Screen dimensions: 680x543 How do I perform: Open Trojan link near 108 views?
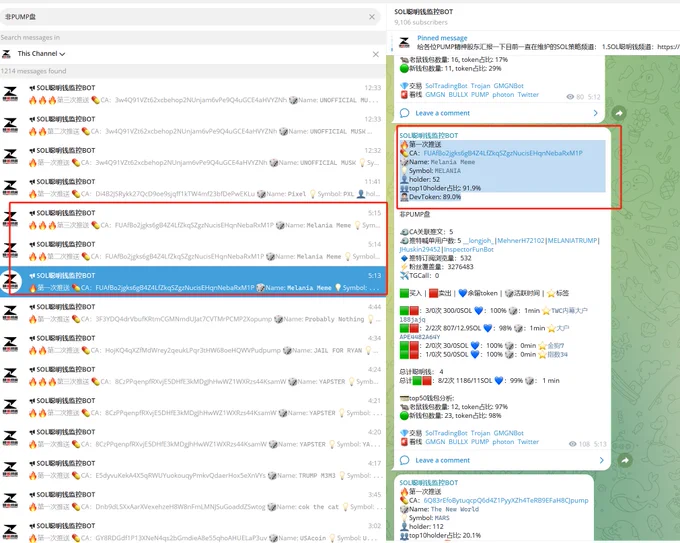pyautogui.click(x=480, y=433)
